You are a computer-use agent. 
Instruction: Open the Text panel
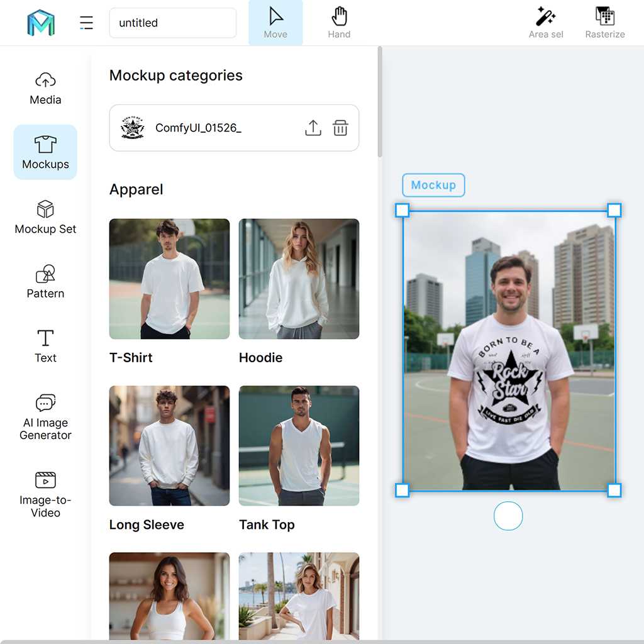point(45,346)
